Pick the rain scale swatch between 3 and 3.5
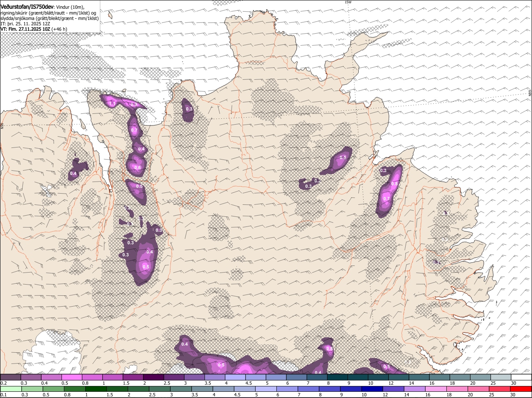This screenshot has height=398, width=532. [181, 389]
